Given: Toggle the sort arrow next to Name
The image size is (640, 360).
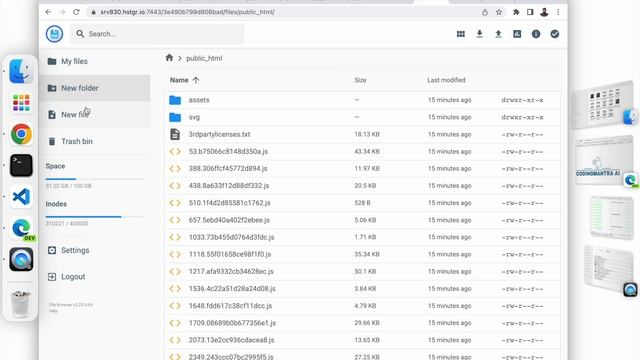Looking at the screenshot, I should click(x=196, y=80).
